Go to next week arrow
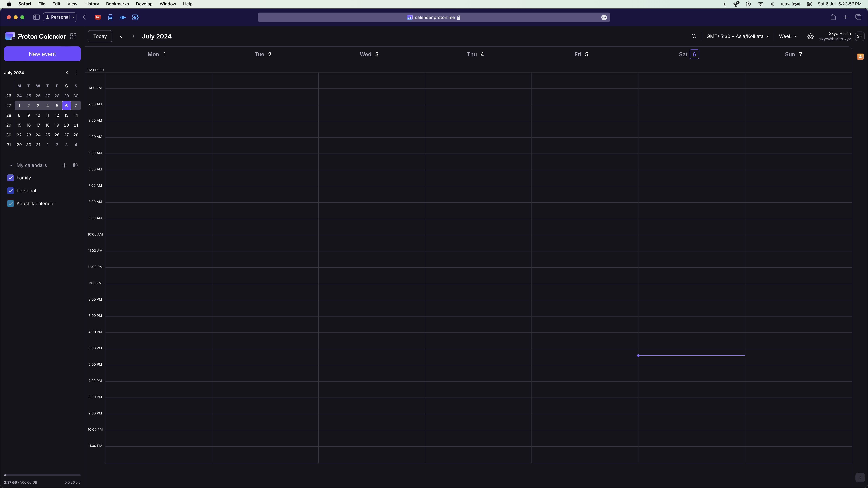 tap(133, 36)
